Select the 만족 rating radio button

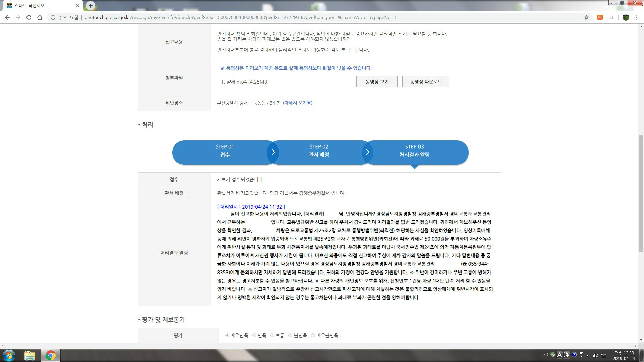pyautogui.click(x=254, y=335)
